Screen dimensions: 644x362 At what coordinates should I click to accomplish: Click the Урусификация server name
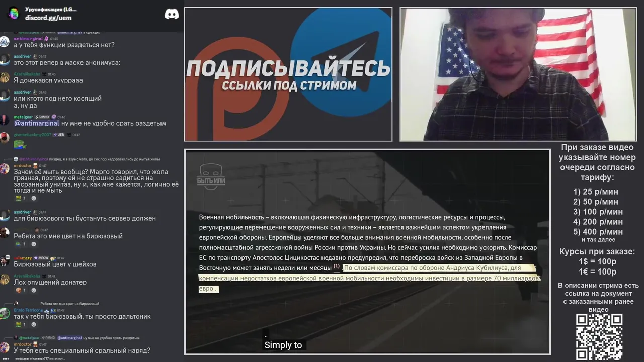[51, 9]
